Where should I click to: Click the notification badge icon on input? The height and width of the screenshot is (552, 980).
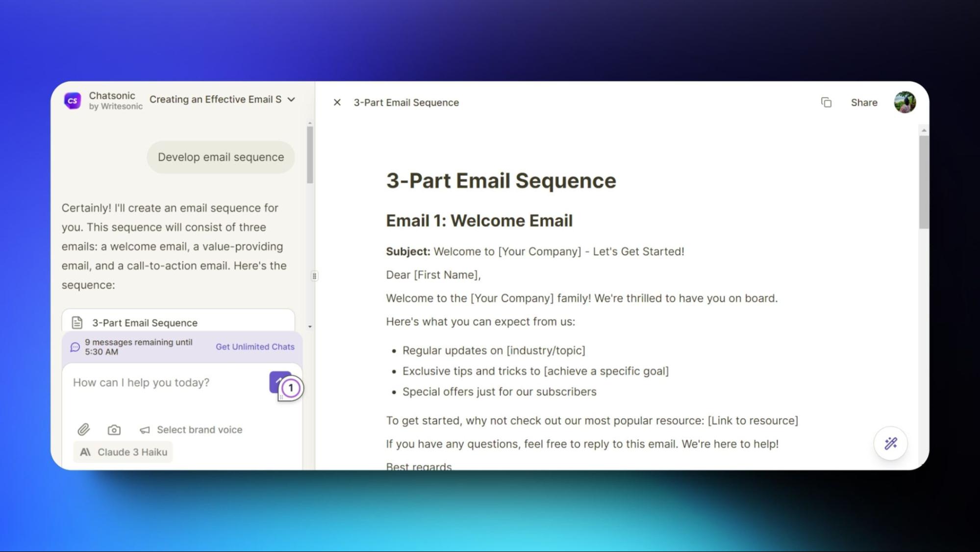[x=290, y=388]
